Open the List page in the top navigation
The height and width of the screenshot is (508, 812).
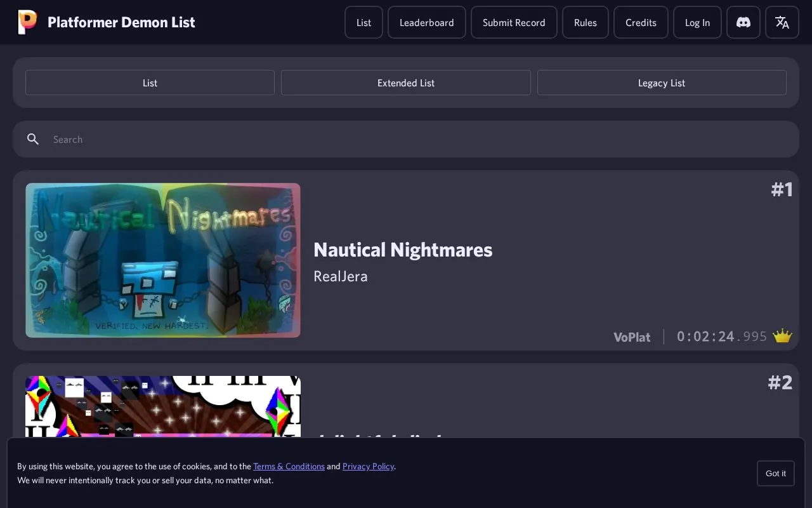(x=363, y=22)
